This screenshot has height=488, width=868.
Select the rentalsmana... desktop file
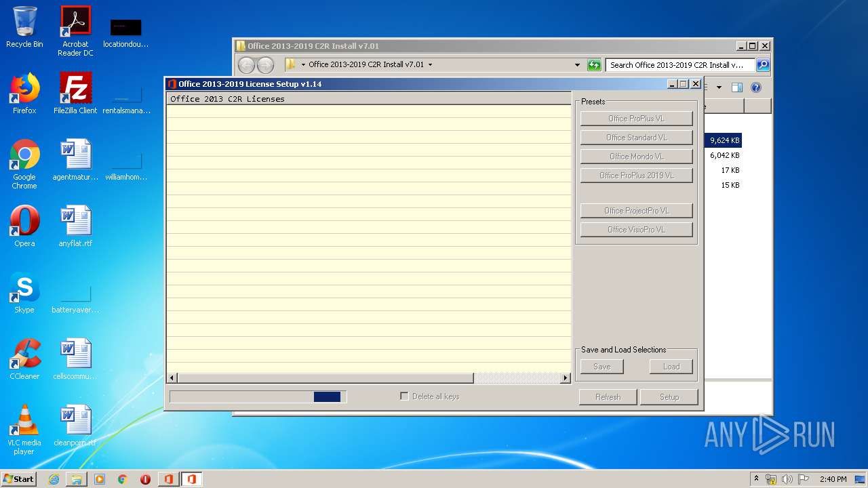pos(126,98)
